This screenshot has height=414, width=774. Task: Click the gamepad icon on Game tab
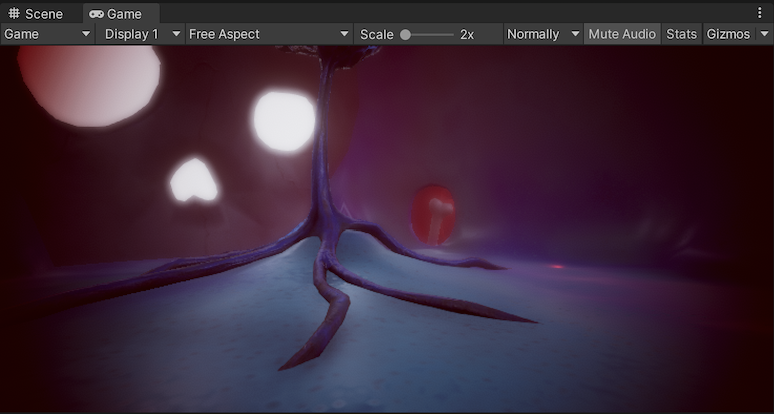pyautogui.click(x=95, y=14)
